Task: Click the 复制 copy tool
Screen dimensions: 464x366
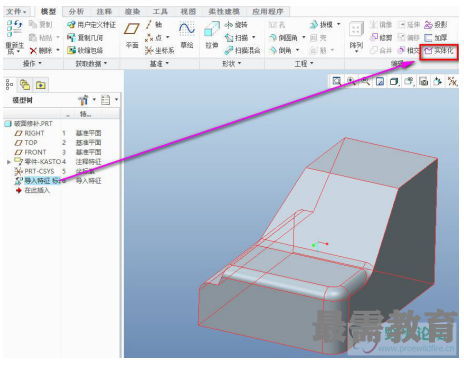Action: (40, 24)
